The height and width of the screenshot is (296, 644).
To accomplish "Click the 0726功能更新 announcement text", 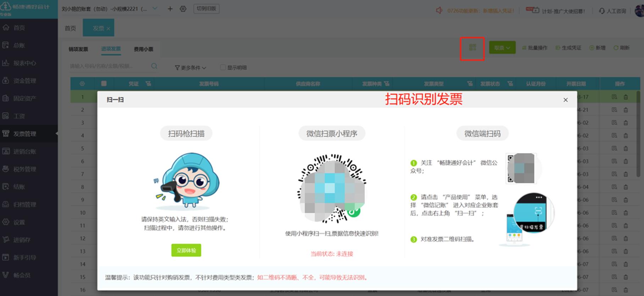I will coord(481,11).
